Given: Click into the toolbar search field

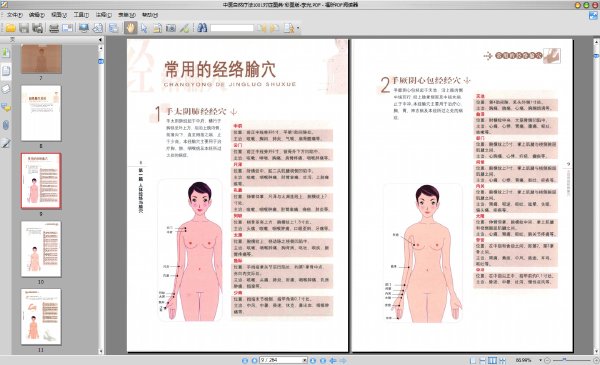Looking at the screenshot, I should 232,28.
